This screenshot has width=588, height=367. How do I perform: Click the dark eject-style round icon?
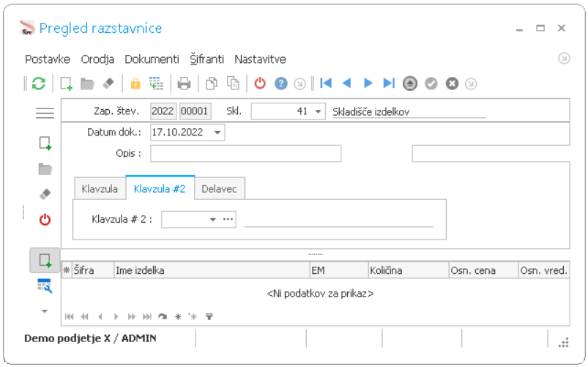410,84
